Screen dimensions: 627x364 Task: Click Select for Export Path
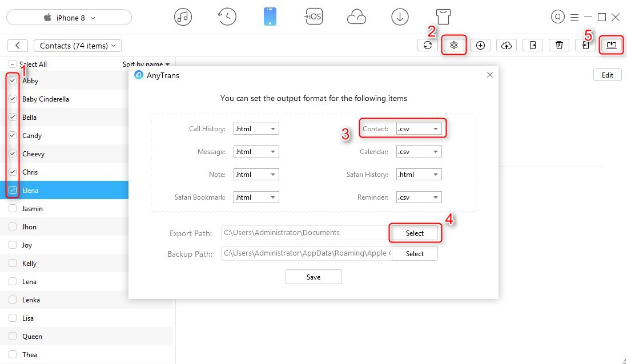[415, 233]
